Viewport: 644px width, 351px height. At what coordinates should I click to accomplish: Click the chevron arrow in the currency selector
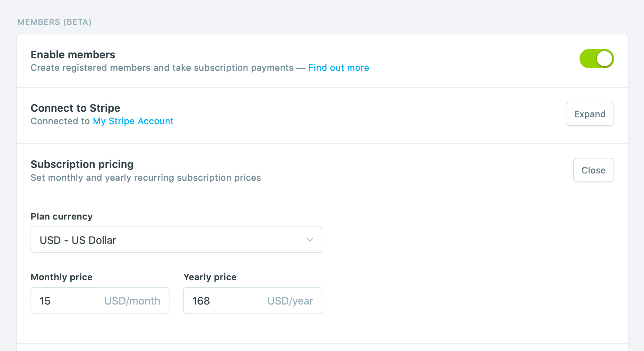(310, 240)
